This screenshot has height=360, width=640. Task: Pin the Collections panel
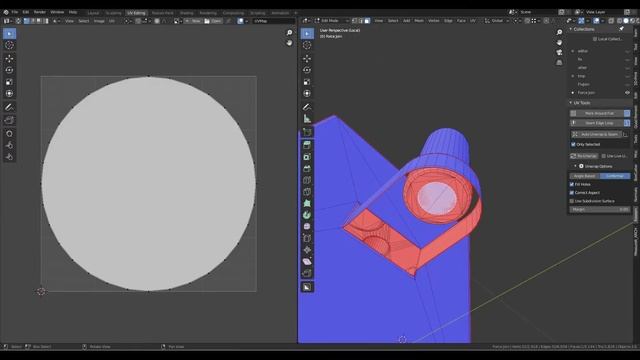621,29
